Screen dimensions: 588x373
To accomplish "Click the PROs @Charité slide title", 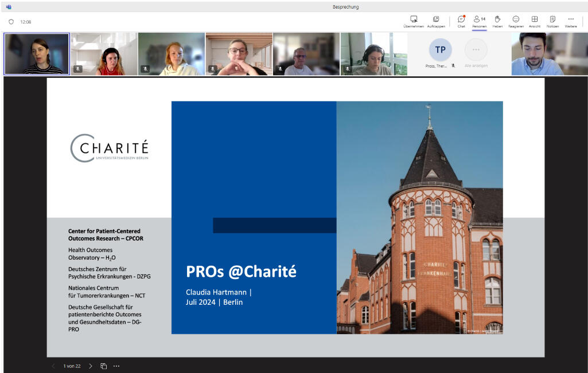I will [241, 272].
